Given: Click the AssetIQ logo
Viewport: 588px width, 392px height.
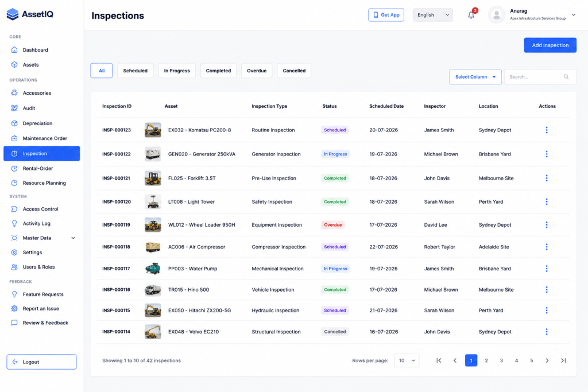Looking at the screenshot, I should click(x=30, y=14).
